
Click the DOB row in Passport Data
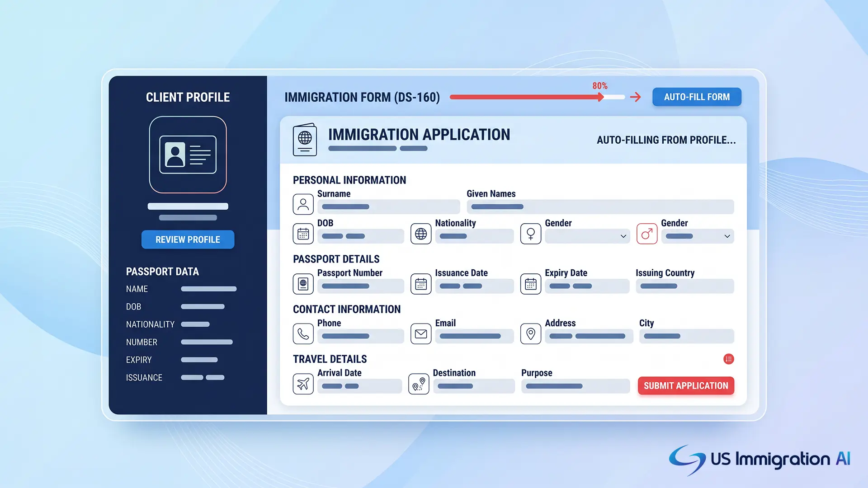(x=175, y=306)
